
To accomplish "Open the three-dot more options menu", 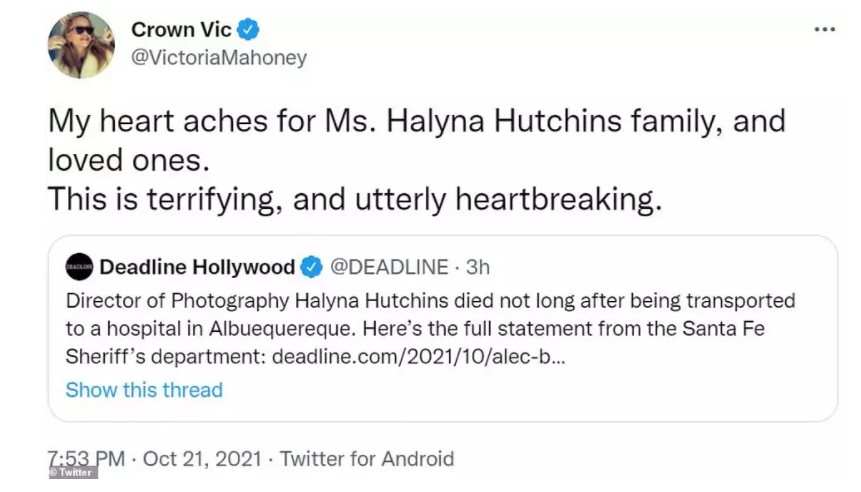I will coord(824,29).
